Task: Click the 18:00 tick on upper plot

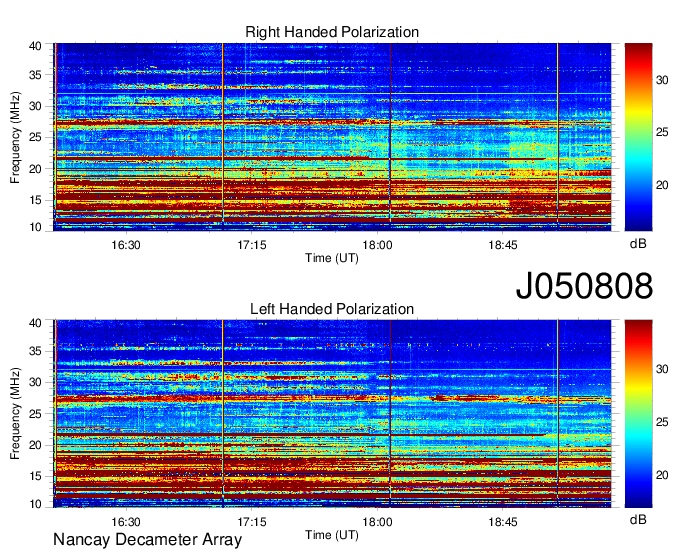Action: [x=378, y=245]
